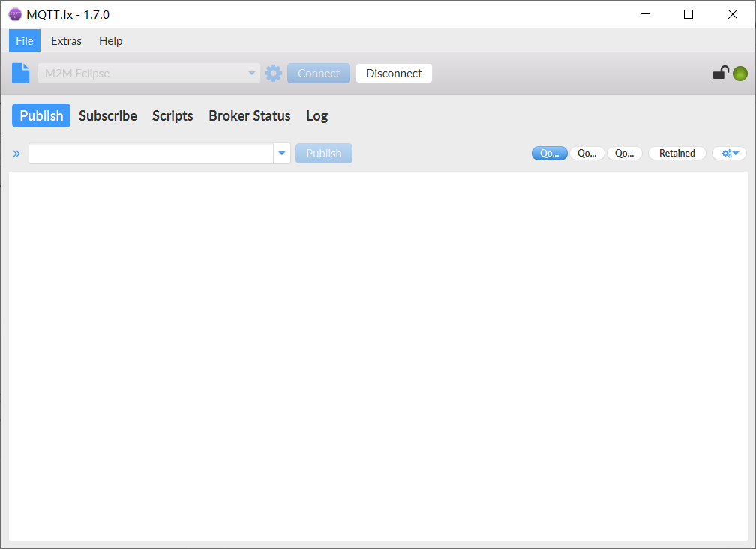Screen dimensions: 756x549
Task: Open the File menu
Action: tap(25, 41)
